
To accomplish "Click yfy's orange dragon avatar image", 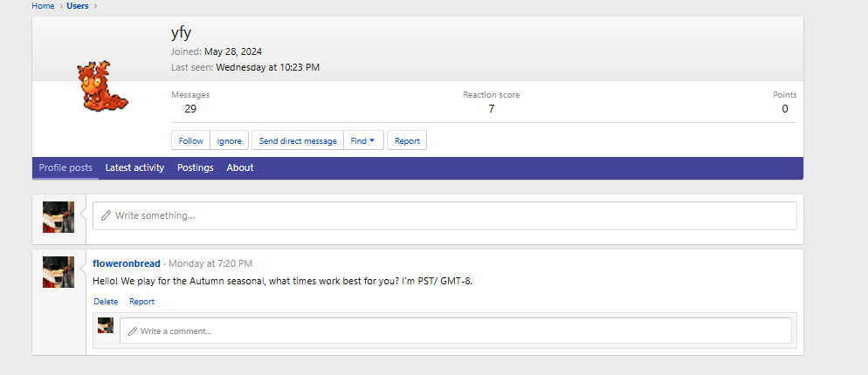I will 102,87.
